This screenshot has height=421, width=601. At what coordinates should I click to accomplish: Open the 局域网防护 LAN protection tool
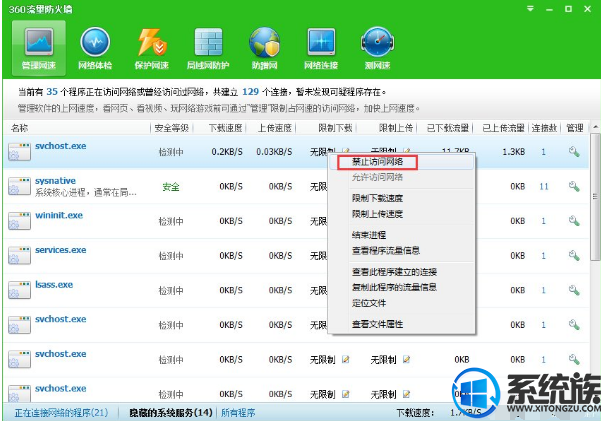[208, 48]
